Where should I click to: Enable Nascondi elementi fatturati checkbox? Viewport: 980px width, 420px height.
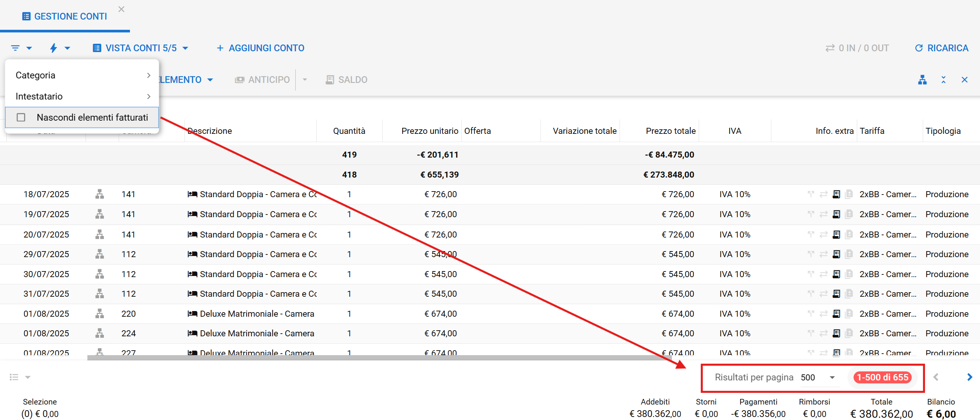[21, 117]
